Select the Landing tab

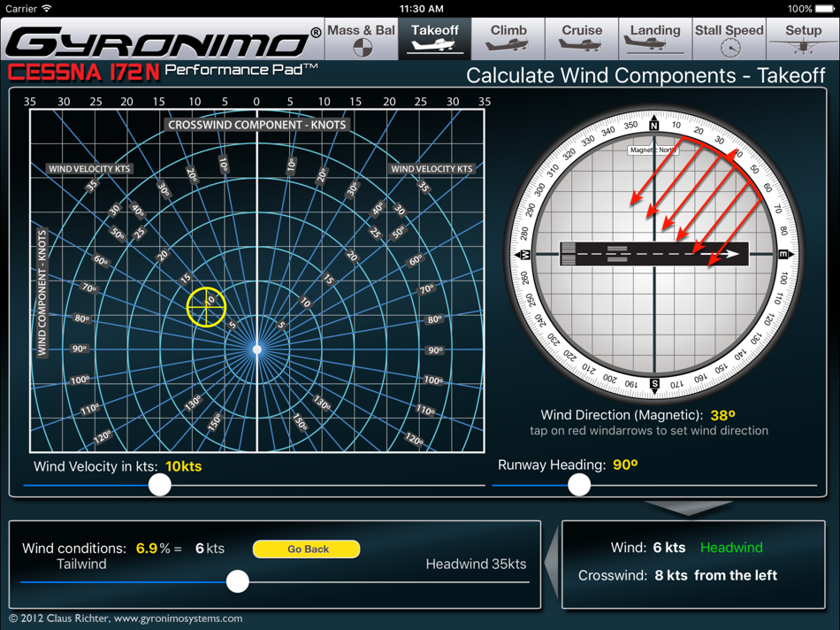(655, 39)
